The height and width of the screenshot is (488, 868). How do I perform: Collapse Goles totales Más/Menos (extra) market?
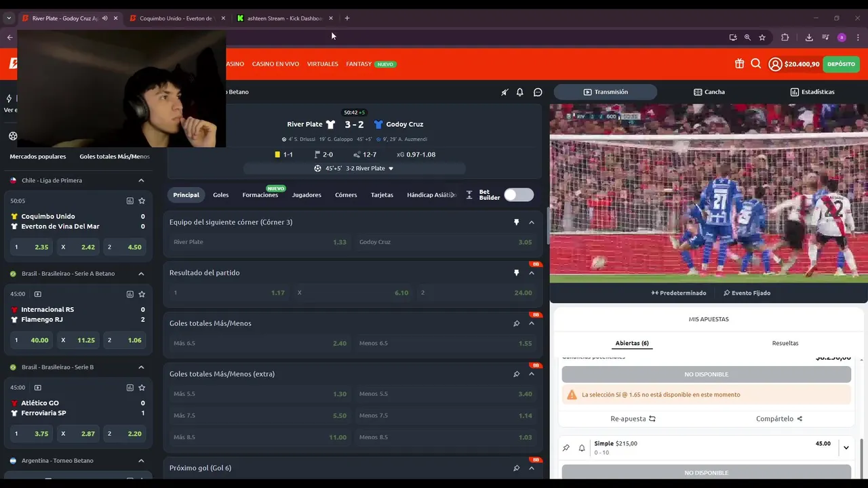[532, 374]
